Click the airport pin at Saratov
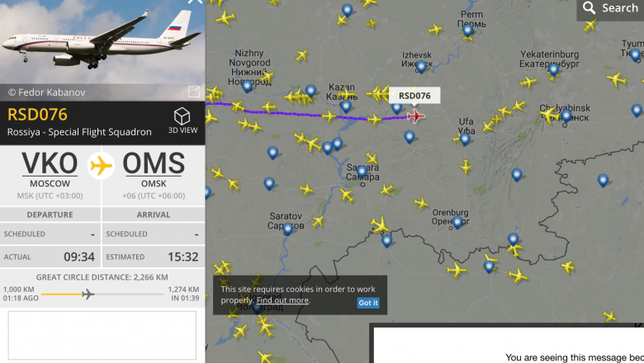 tap(288, 229)
